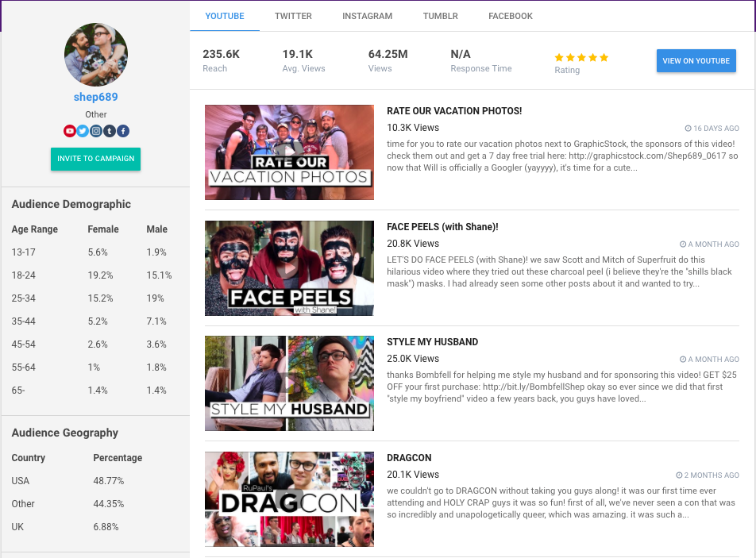Go to the FACEBOOK tab
The height and width of the screenshot is (558, 756).
[x=511, y=16]
